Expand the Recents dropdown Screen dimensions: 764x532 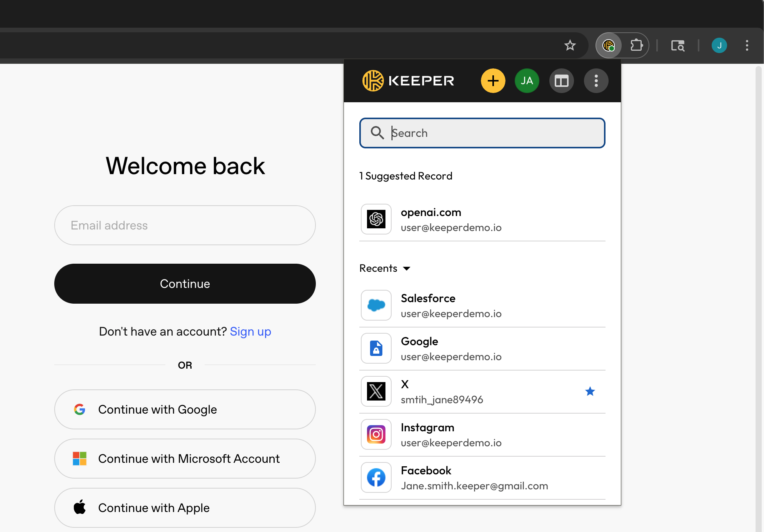pyautogui.click(x=385, y=268)
